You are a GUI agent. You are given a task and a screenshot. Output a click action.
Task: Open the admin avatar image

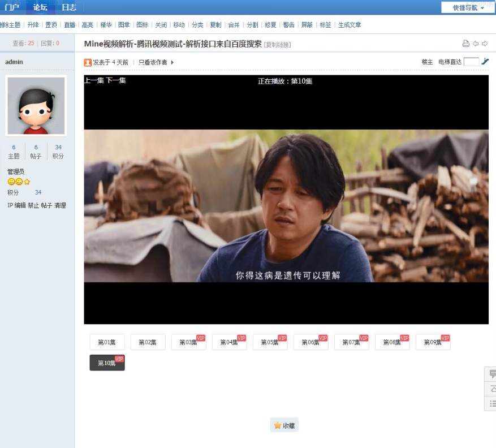tap(36, 106)
